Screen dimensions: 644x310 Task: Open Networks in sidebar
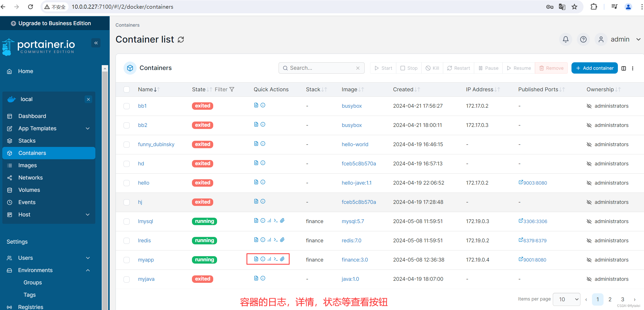click(49, 178)
